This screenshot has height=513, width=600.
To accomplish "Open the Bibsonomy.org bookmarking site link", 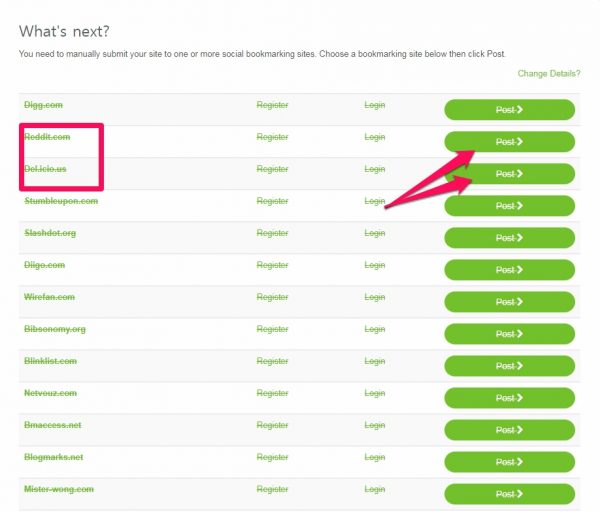I will click(x=55, y=329).
